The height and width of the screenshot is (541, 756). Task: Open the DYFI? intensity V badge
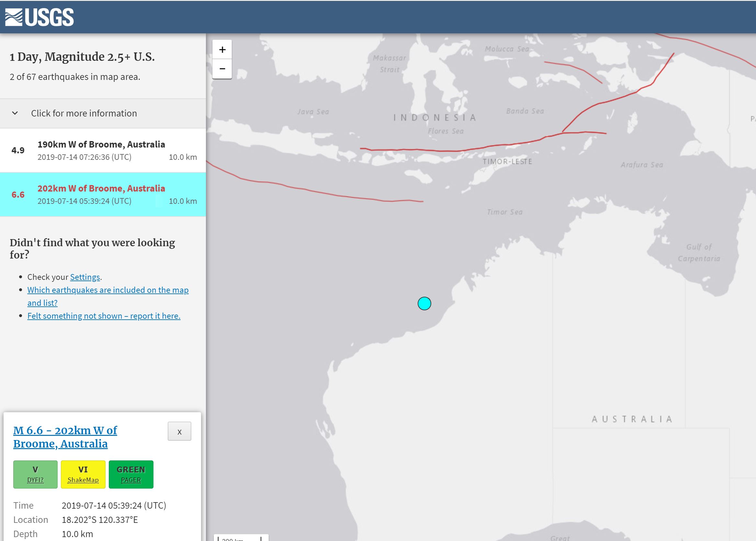pos(35,474)
